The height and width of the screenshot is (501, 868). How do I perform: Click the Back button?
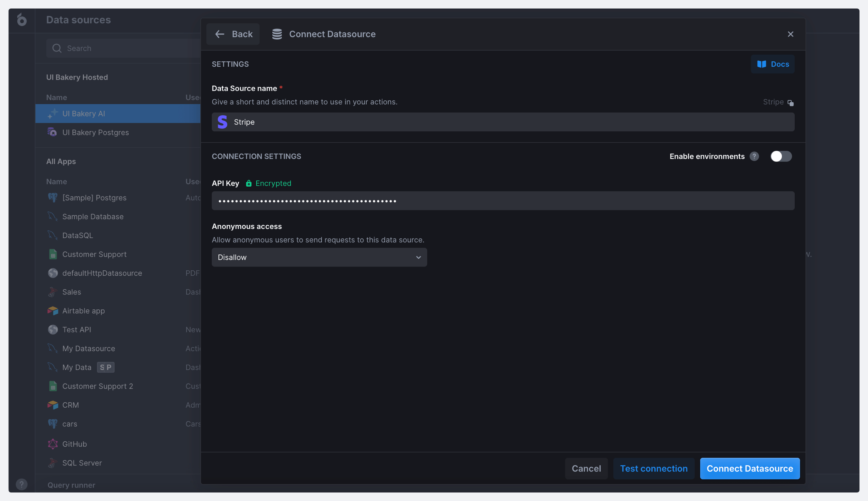tap(233, 34)
